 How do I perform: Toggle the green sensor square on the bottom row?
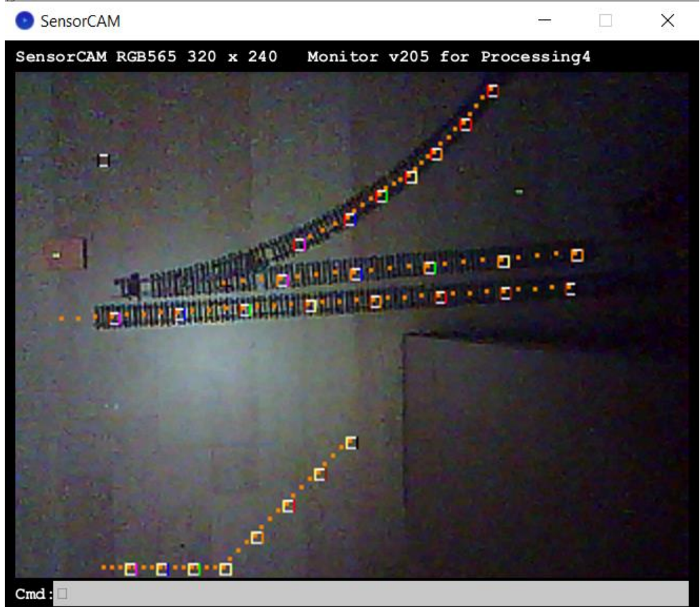click(194, 569)
